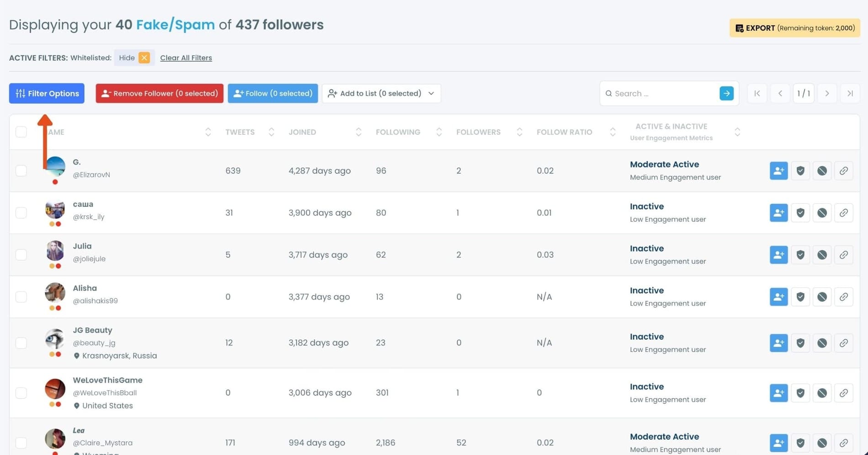Sort by Followers using the column sort arrows

519,132
